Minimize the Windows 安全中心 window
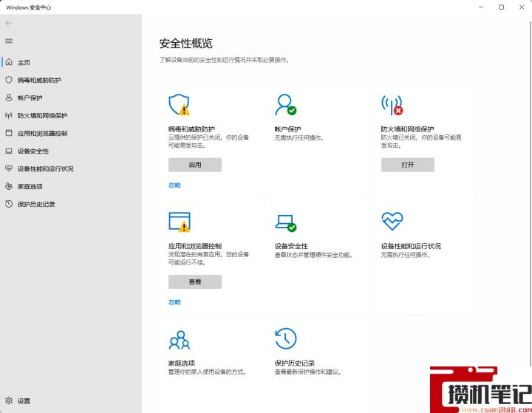 click(481, 7)
